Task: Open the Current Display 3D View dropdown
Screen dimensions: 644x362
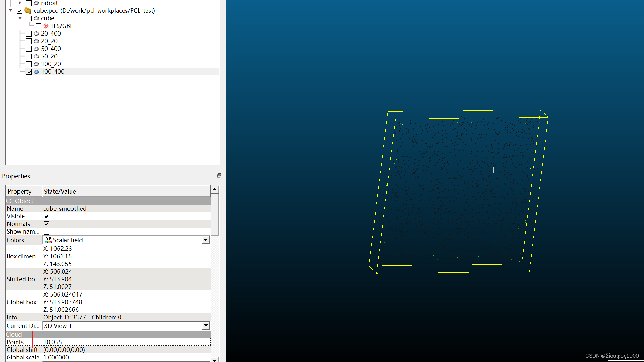Action: coord(206,326)
